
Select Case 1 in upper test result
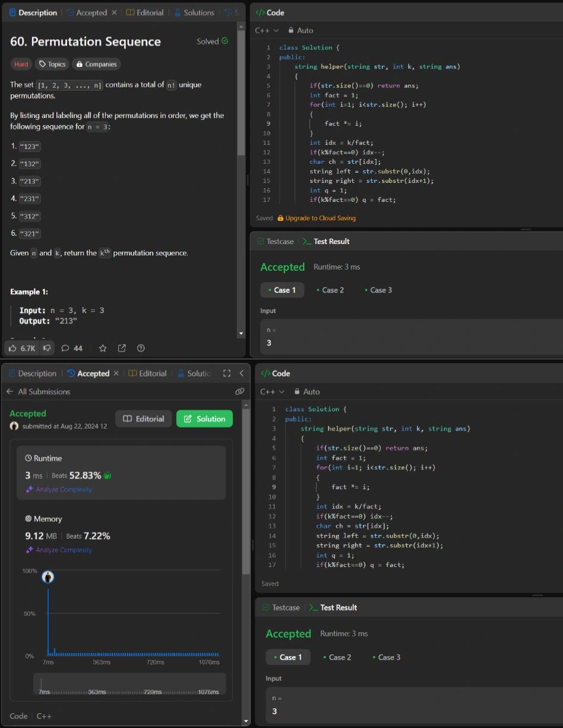[x=282, y=290]
